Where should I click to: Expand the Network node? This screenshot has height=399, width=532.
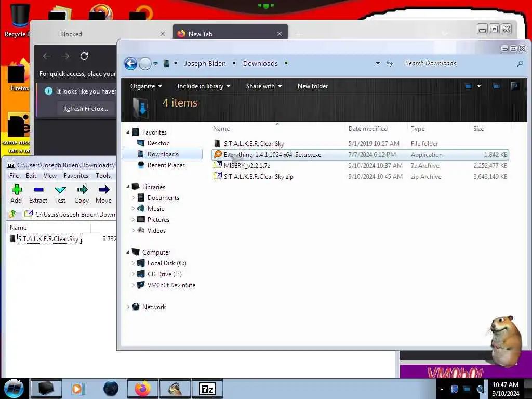pos(128,307)
